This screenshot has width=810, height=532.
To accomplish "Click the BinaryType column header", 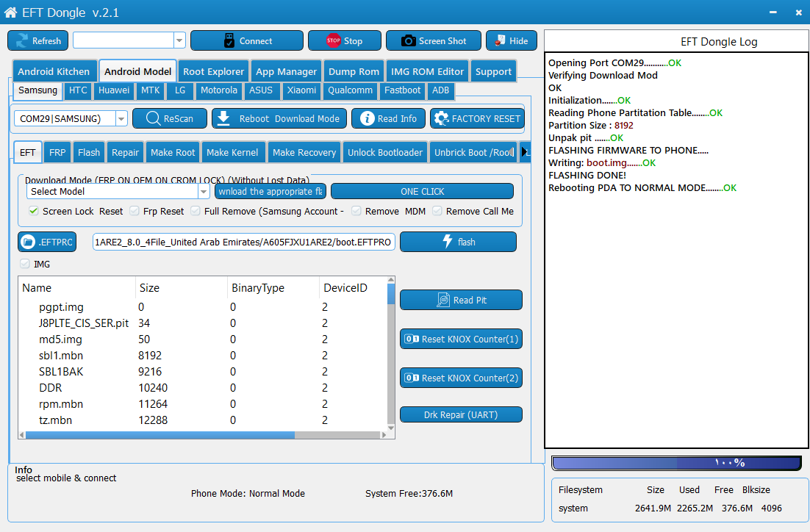I will pos(273,288).
